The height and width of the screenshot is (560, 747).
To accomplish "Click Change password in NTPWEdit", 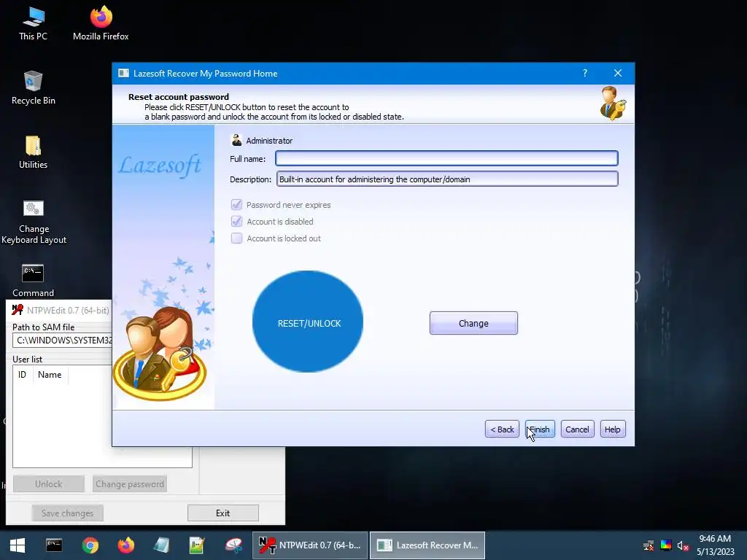I will (130, 484).
